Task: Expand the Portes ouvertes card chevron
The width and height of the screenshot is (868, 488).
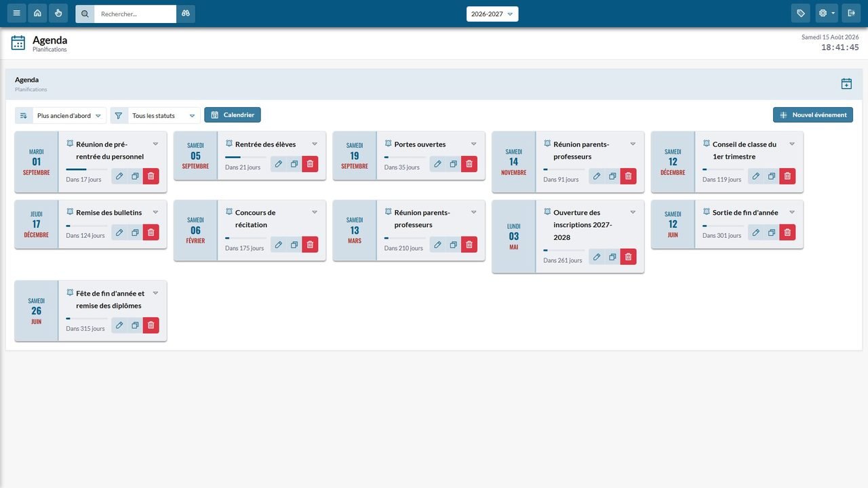Action: tap(474, 144)
